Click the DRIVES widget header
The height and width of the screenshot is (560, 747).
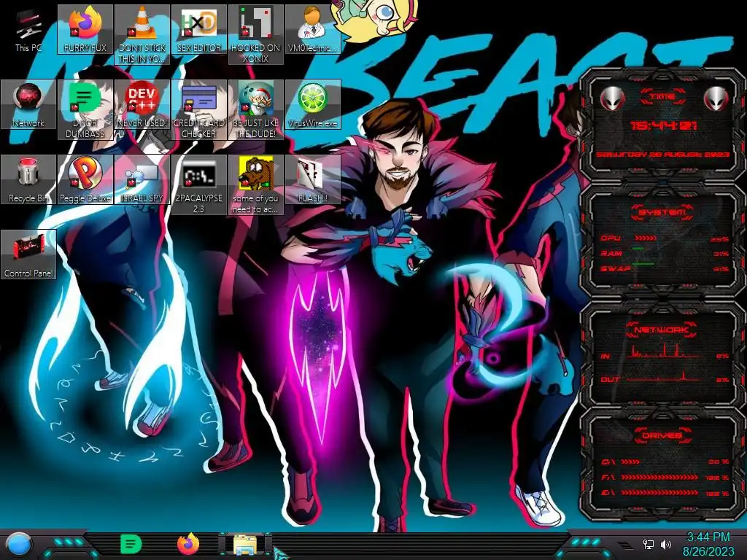662,436
